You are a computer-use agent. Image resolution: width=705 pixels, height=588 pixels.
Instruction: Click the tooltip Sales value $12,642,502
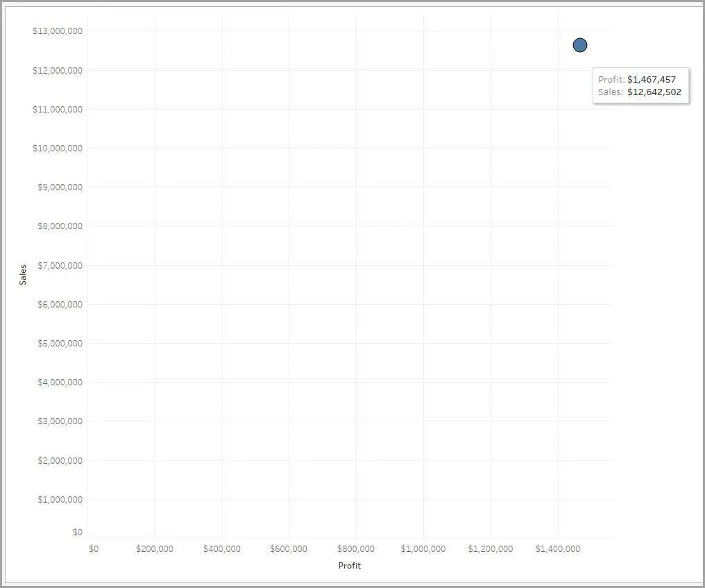pos(654,92)
